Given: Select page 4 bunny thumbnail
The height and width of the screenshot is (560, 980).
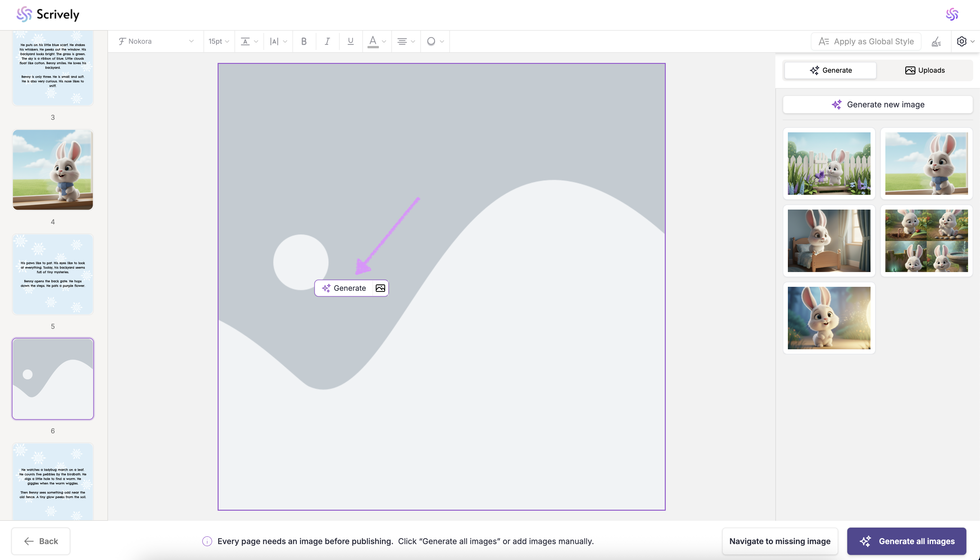Looking at the screenshot, I should pyautogui.click(x=53, y=170).
